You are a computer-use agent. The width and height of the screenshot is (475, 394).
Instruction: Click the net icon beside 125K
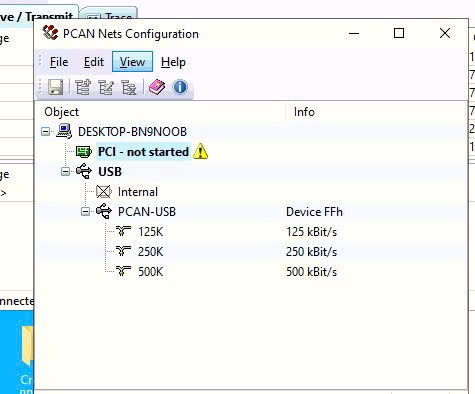point(123,231)
